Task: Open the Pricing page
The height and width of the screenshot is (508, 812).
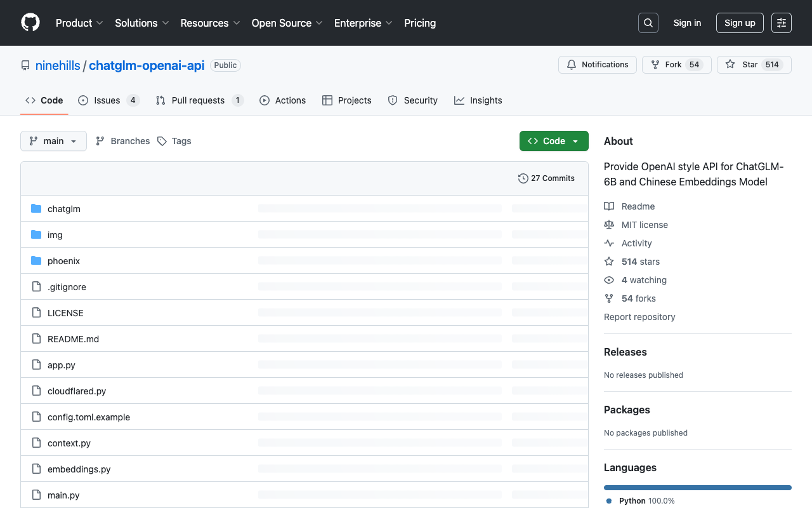Action: [x=420, y=23]
